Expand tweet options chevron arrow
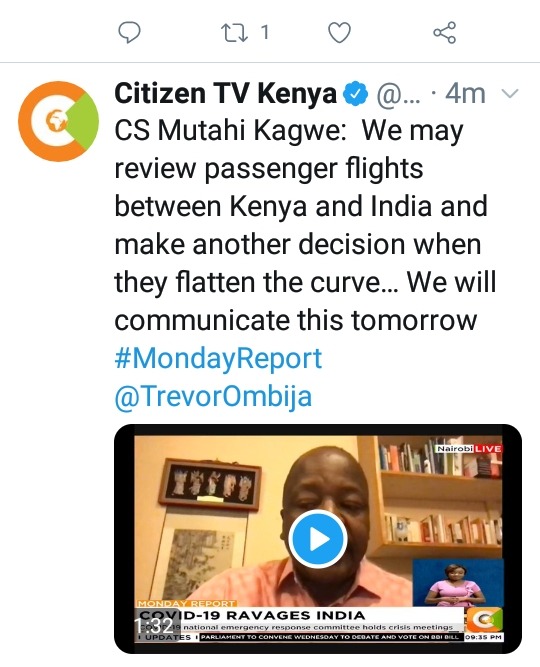 click(x=510, y=93)
